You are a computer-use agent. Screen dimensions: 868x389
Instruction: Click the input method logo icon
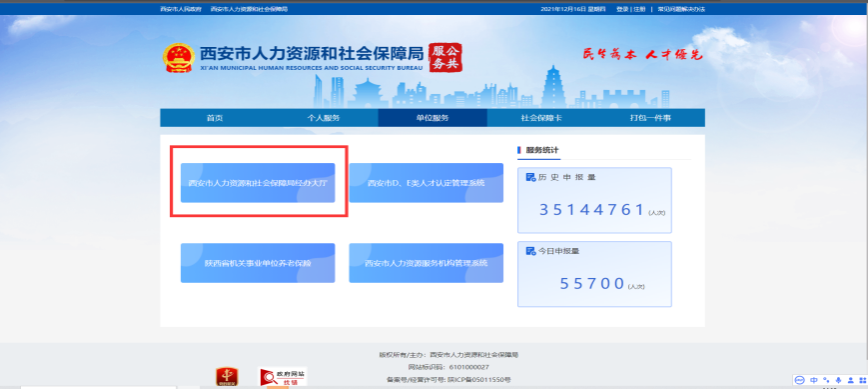tap(799, 380)
